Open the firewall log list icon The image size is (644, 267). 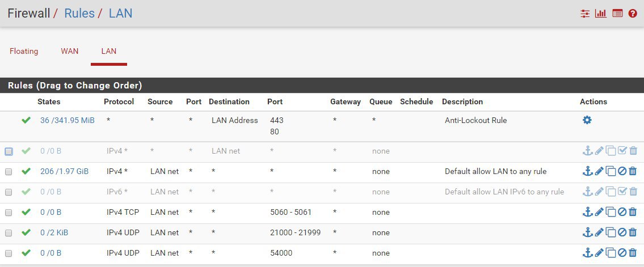(617, 14)
